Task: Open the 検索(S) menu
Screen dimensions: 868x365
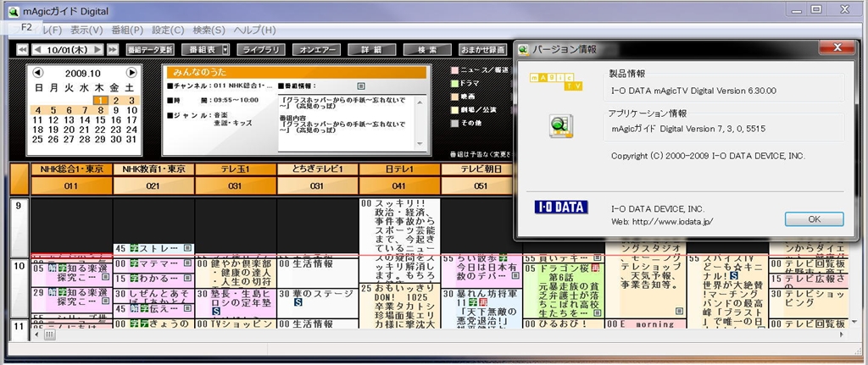Action: pos(209,30)
